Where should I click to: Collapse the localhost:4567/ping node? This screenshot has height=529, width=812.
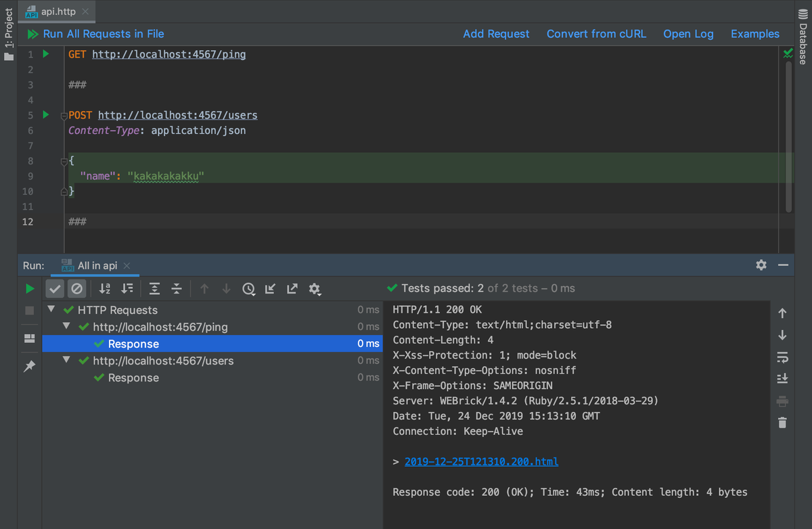pyautogui.click(x=67, y=327)
